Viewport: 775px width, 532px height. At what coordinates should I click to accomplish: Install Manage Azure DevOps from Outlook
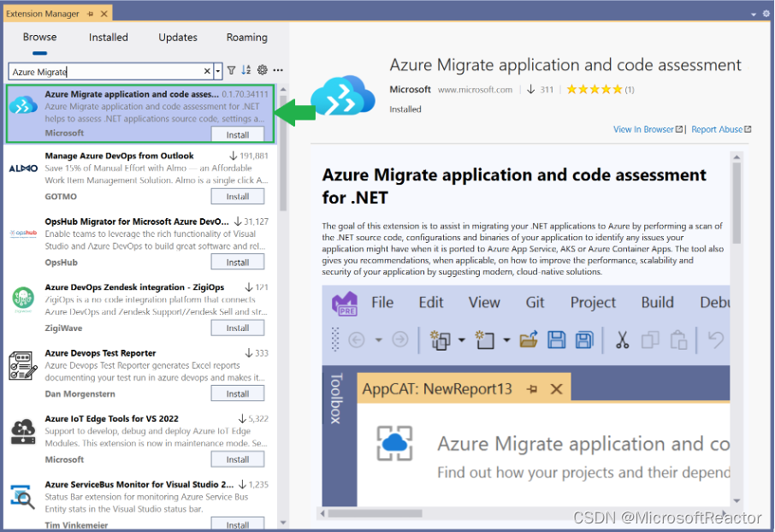click(238, 196)
